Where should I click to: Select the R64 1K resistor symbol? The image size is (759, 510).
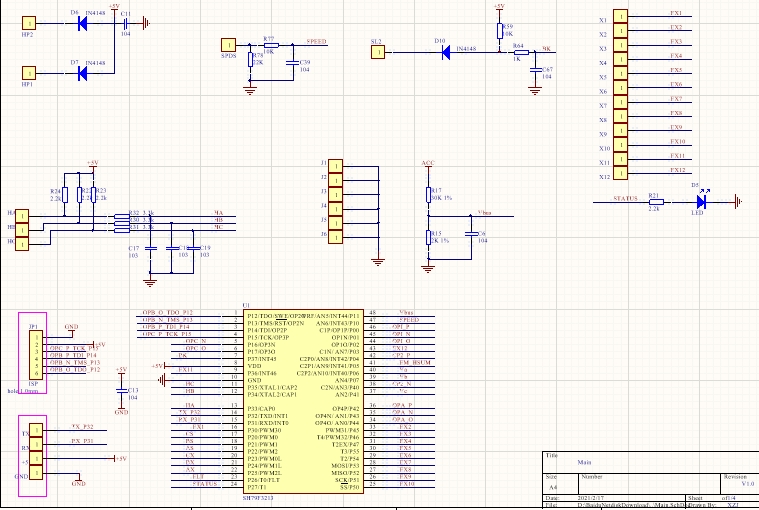coord(521,52)
